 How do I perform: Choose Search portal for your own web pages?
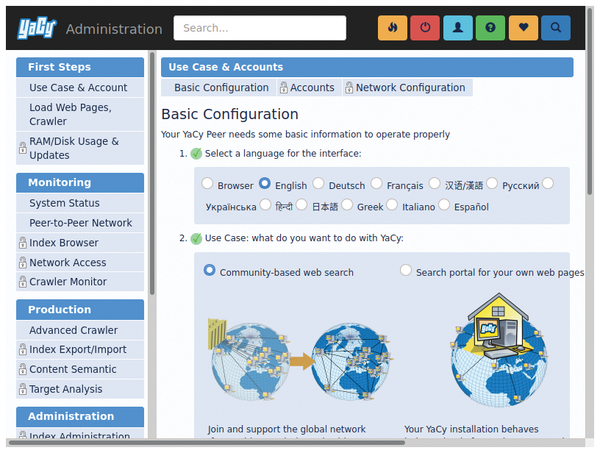(406, 270)
